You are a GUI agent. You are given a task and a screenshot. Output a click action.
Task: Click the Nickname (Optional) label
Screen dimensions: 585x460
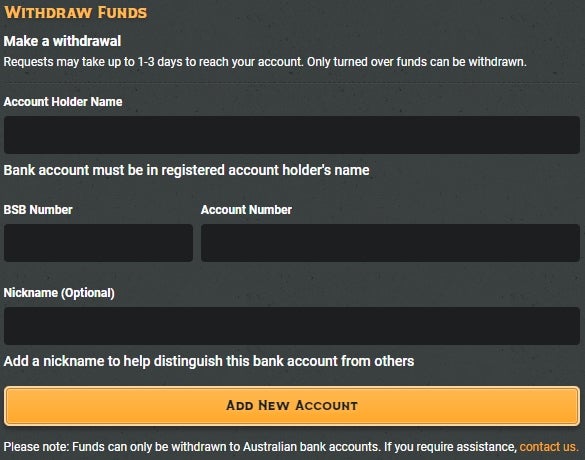(x=59, y=293)
